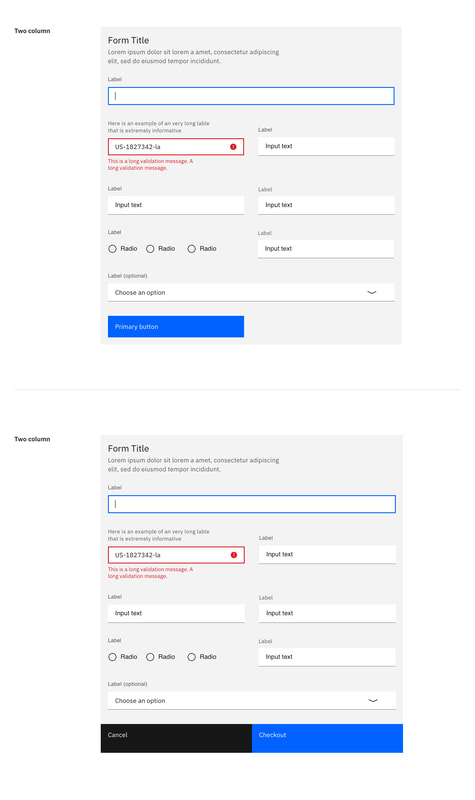475x800 pixels.
Task: Click the black Cancel button
Action: pos(176,738)
